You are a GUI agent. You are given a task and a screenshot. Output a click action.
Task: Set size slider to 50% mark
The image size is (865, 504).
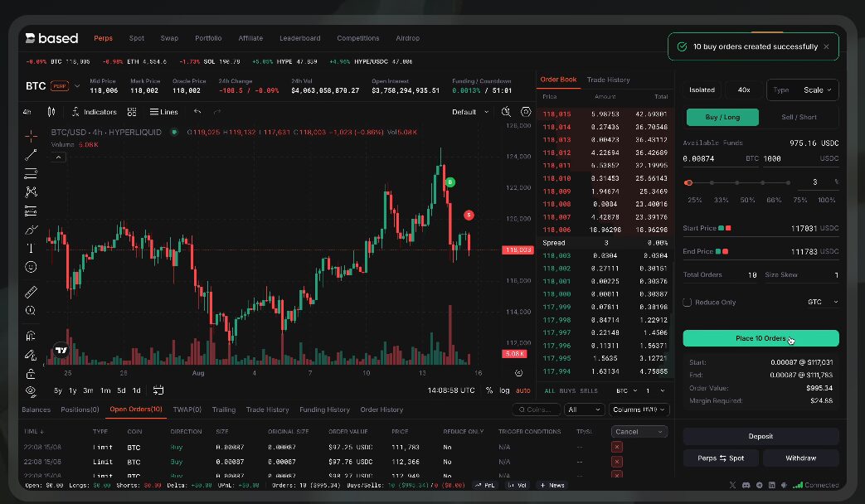(x=737, y=182)
